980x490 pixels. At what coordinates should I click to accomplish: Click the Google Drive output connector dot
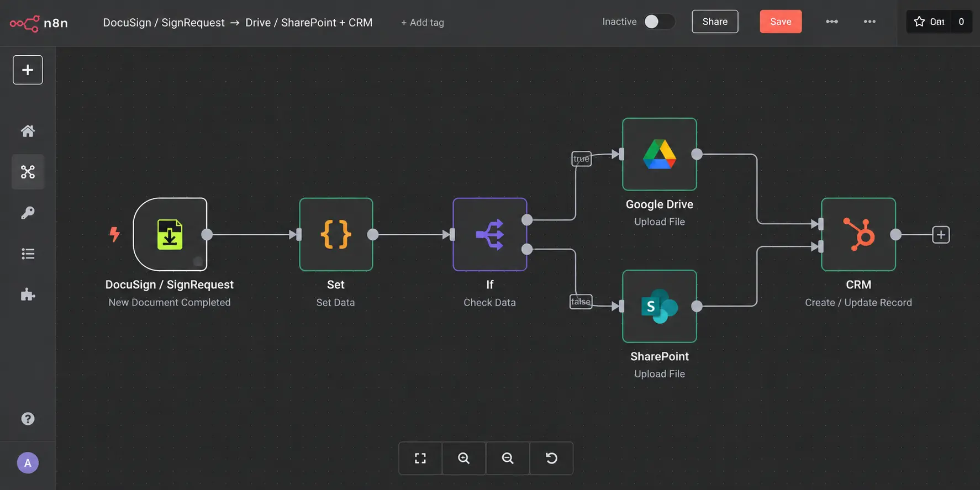(697, 154)
